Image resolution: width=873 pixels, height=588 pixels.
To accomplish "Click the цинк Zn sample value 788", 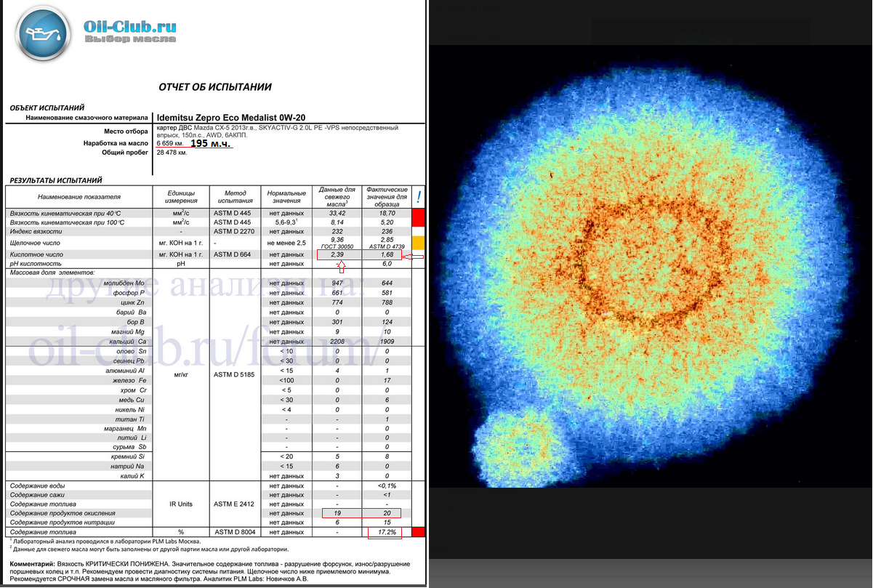I will pos(387,302).
